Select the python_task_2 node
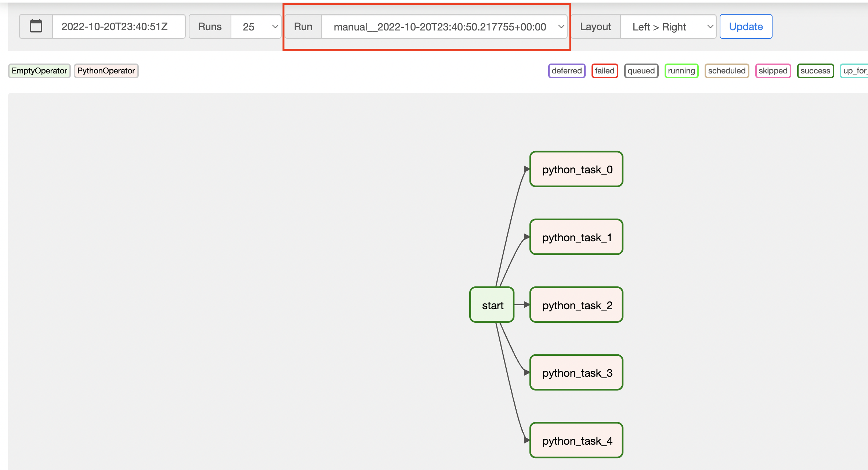This screenshot has height=470, width=868. tap(576, 305)
